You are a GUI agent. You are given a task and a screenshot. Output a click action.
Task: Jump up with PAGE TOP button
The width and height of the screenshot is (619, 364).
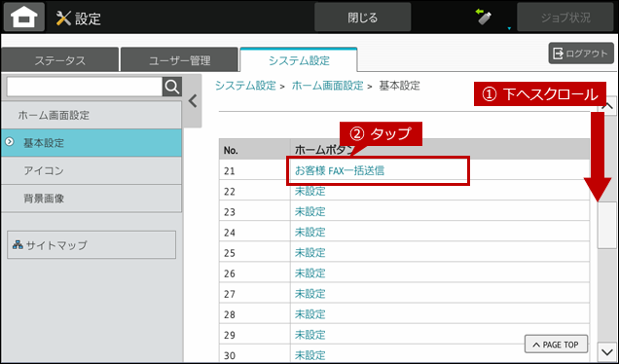pyautogui.click(x=556, y=345)
